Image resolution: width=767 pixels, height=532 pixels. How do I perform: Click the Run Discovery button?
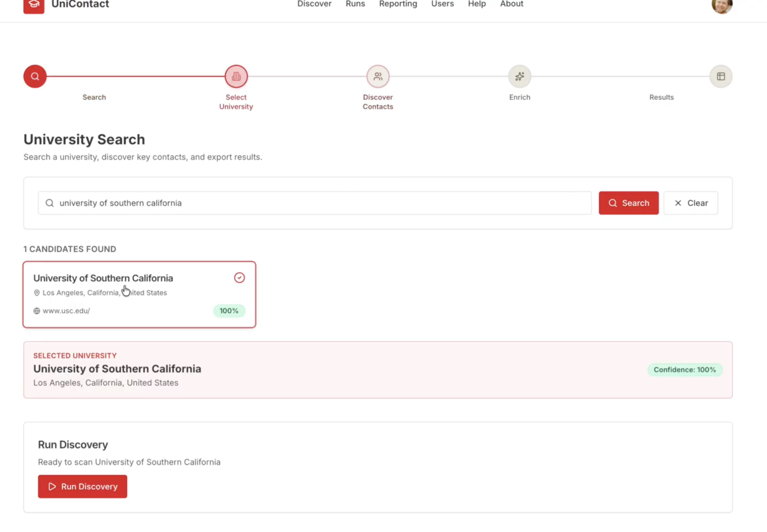click(x=82, y=486)
